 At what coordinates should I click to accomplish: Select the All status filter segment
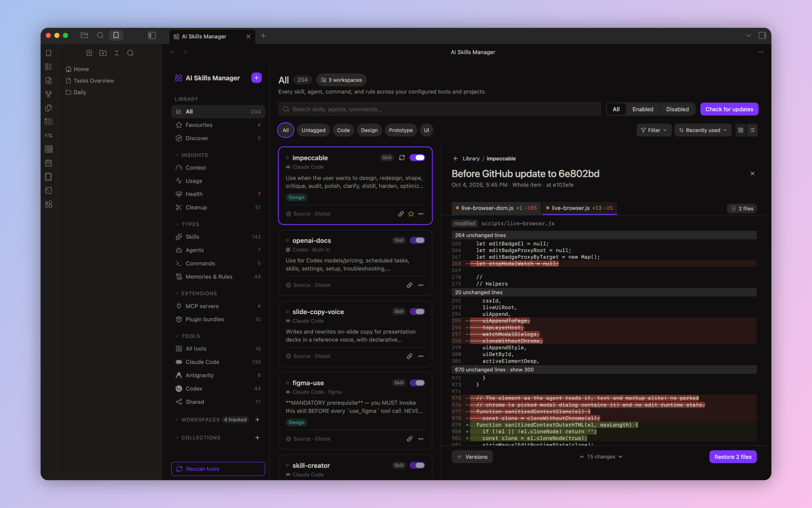pyautogui.click(x=616, y=109)
